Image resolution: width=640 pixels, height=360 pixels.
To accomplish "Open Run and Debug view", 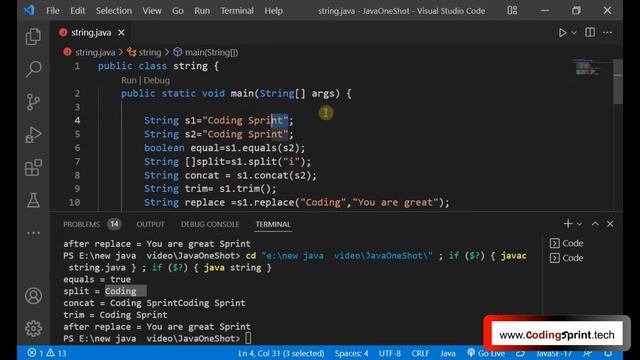I will (x=33, y=135).
